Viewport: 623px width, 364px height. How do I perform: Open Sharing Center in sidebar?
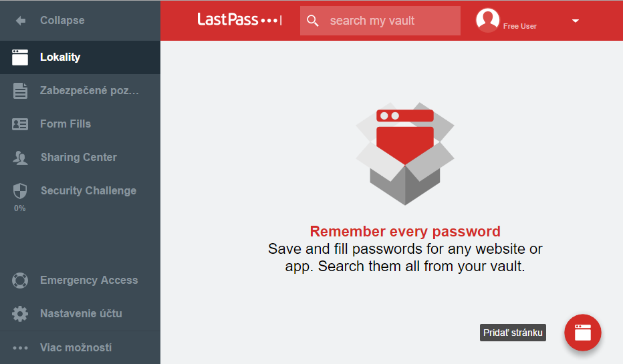click(x=79, y=158)
